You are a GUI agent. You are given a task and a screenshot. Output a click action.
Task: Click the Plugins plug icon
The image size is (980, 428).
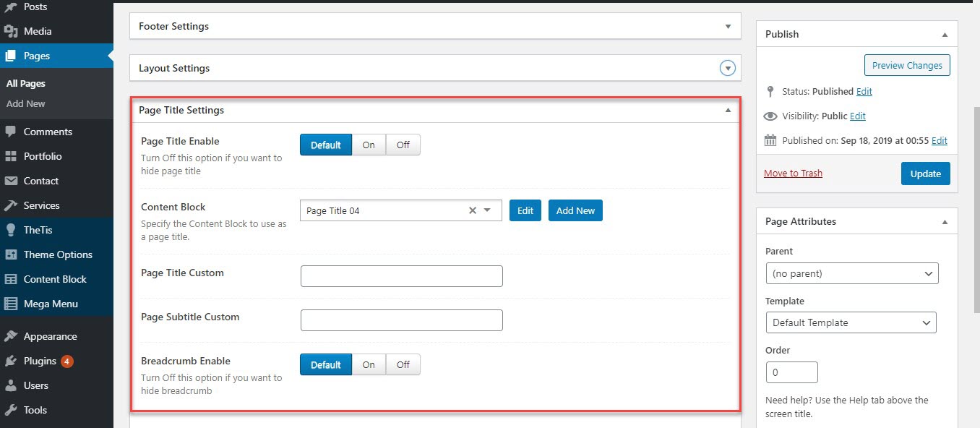click(11, 361)
